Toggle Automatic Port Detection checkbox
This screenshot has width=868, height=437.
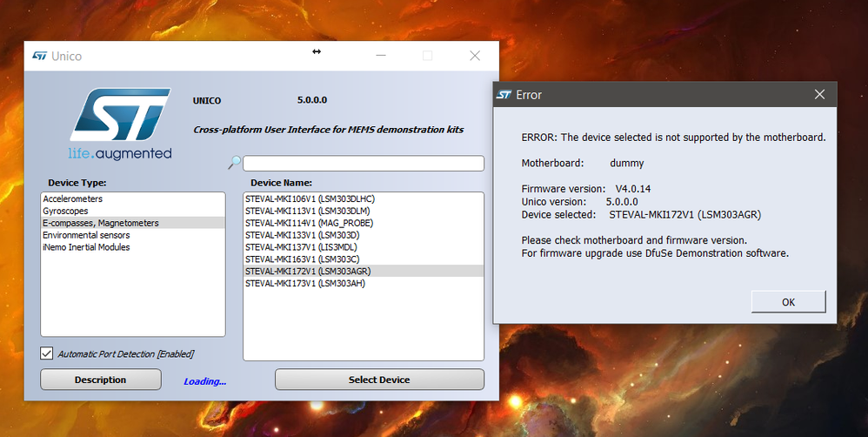(x=47, y=353)
